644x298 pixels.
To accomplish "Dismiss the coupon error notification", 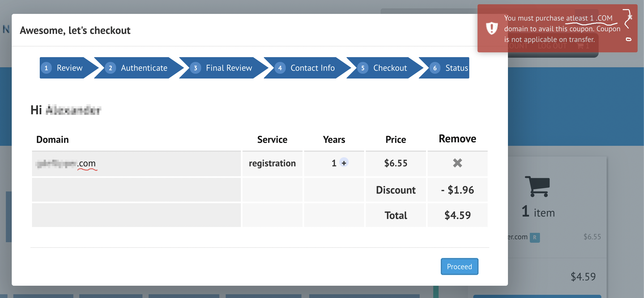I will [x=630, y=17].
